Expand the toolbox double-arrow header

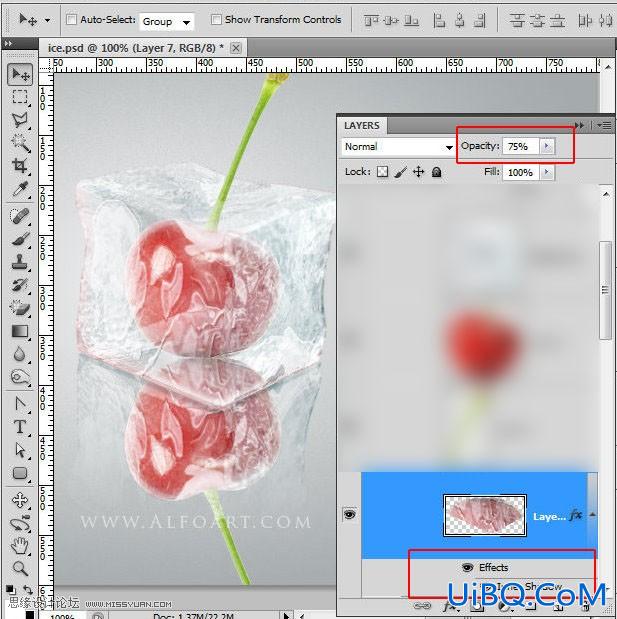click(9, 43)
